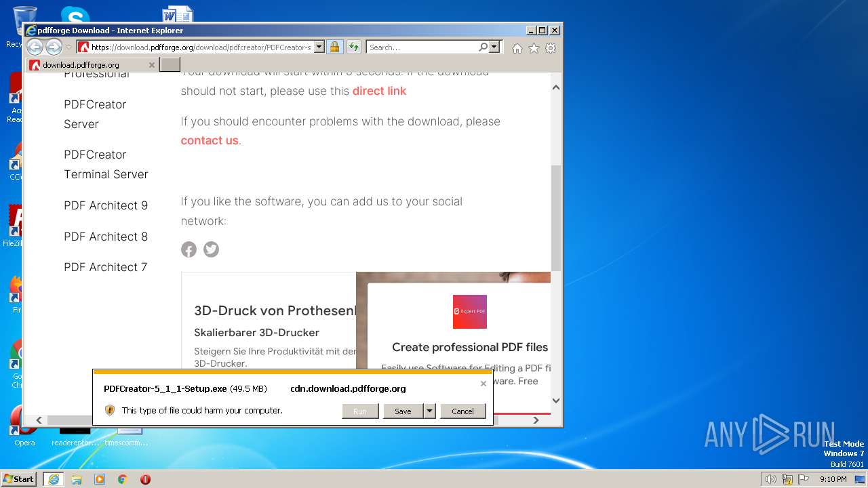The width and height of the screenshot is (868, 488).
Task: Follow the direct link for download
Action: (379, 91)
